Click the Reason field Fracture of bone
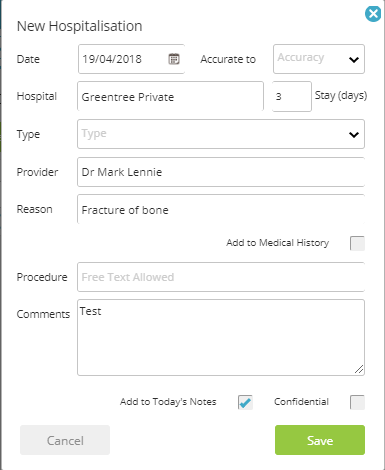Image resolution: width=385 pixels, height=470 pixels. (221, 209)
